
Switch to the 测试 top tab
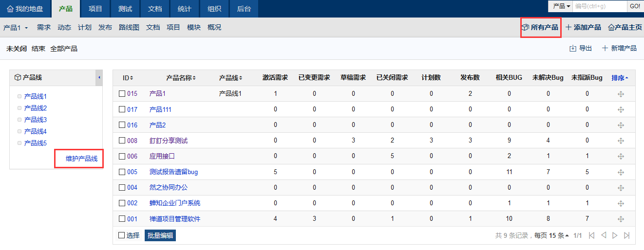pyautogui.click(x=125, y=9)
